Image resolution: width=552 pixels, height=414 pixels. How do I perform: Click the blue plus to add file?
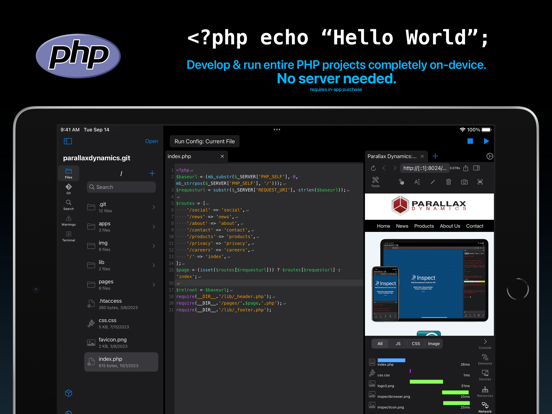(152, 173)
